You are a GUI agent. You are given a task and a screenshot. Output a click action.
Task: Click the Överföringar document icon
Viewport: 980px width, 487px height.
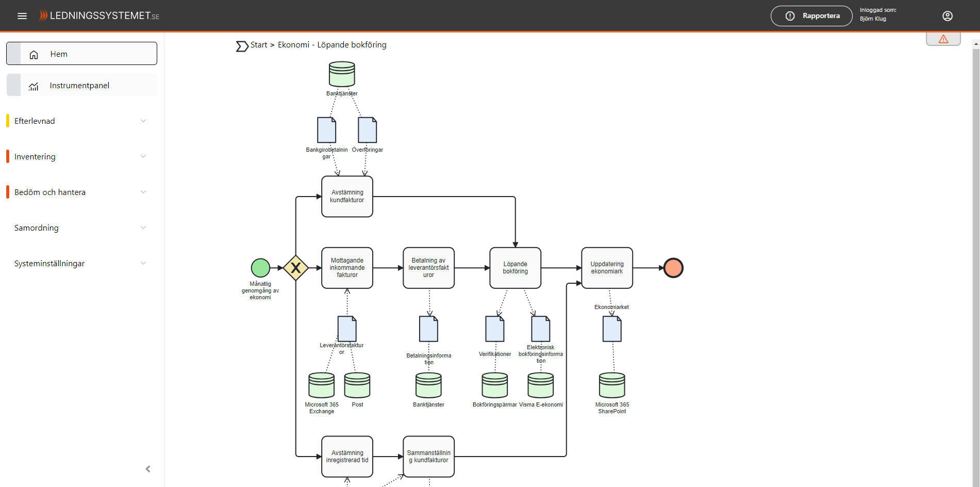(x=367, y=130)
